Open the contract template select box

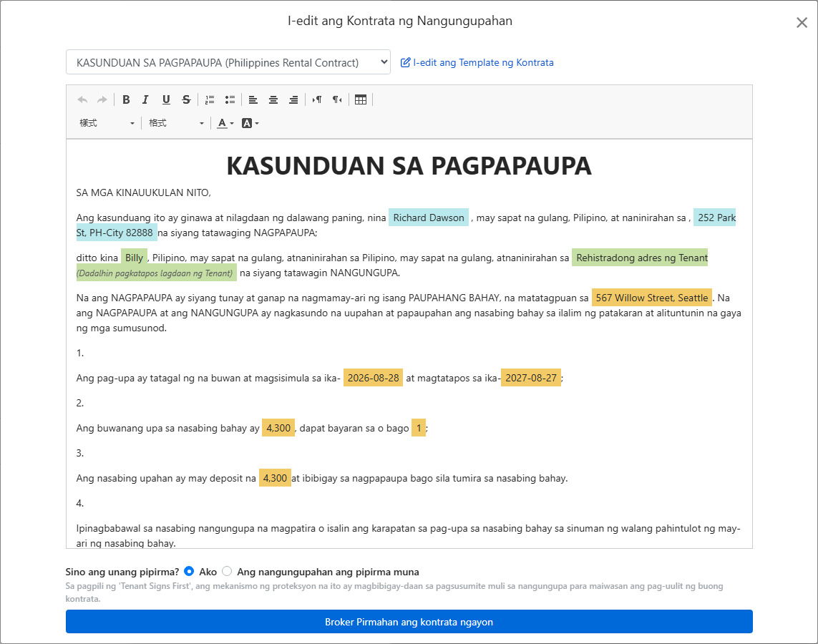coord(228,62)
